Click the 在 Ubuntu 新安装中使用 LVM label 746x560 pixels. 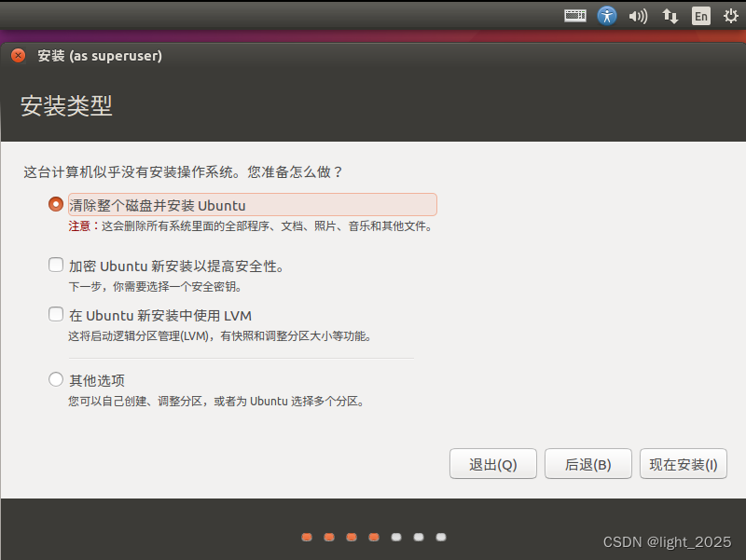coord(160,315)
